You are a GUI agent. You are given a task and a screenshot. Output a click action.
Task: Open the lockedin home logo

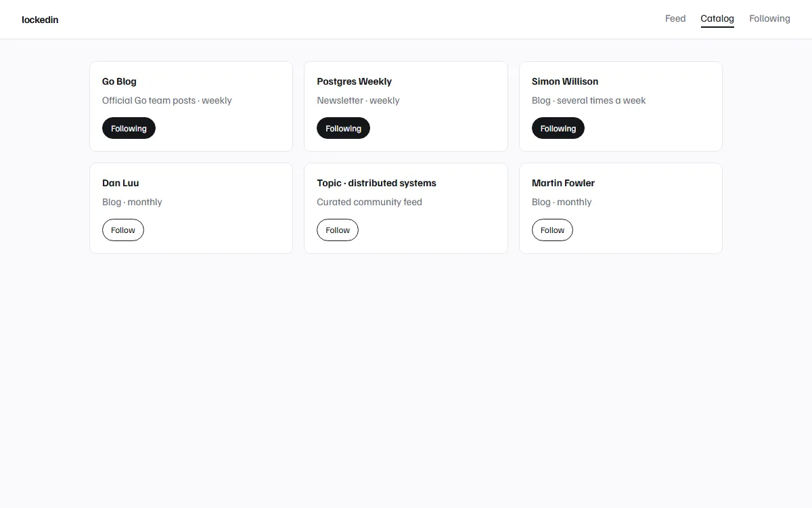pyautogui.click(x=40, y=20)
